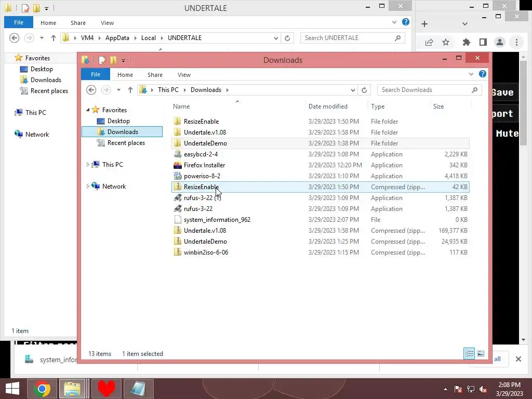Select ResizeEnable folder icon
Screen dimensions: 532x399
tap(177, 122)
